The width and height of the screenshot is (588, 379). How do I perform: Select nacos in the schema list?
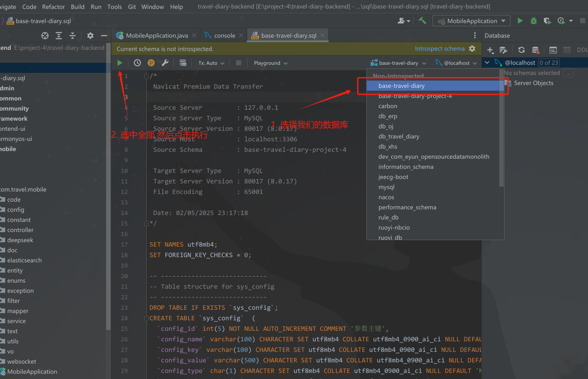[x=433, y=197]
